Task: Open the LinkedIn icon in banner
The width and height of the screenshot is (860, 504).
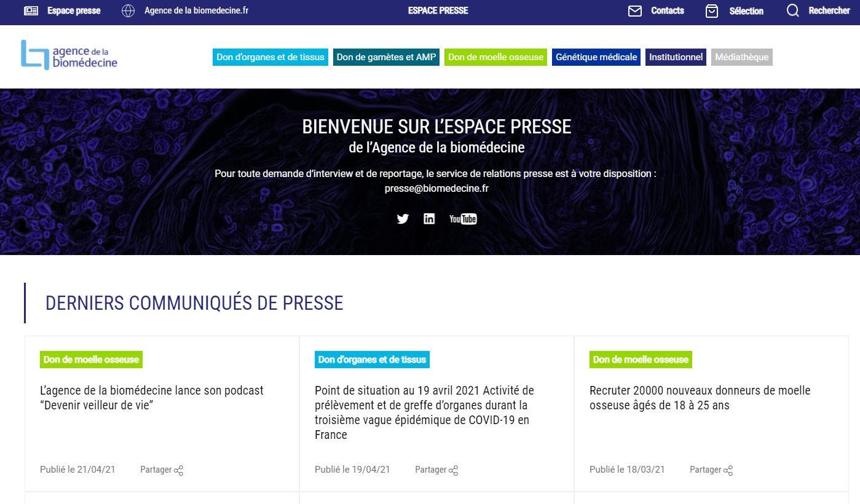Action: coord(429,219)
